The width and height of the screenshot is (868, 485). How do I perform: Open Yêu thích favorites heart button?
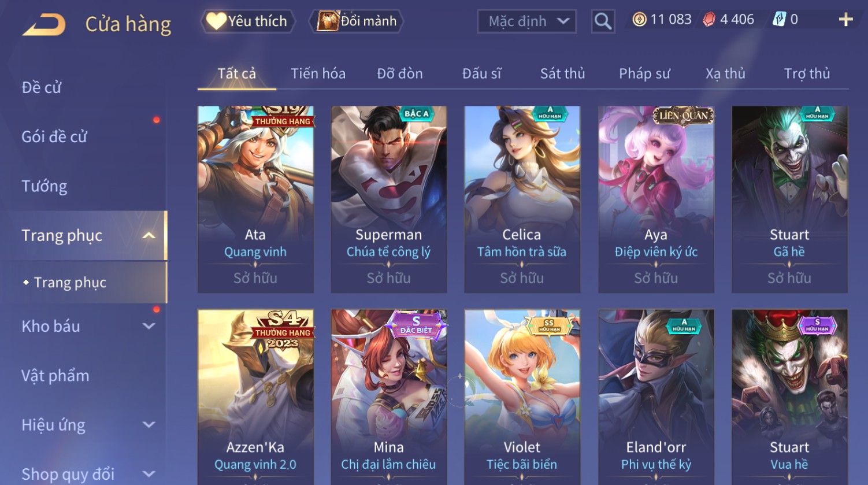247,21
